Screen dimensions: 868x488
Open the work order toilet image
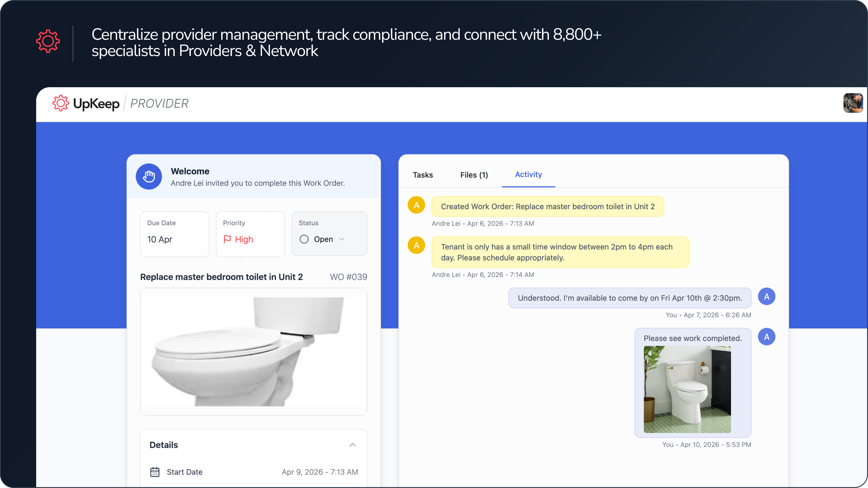(x=254, y=352)
